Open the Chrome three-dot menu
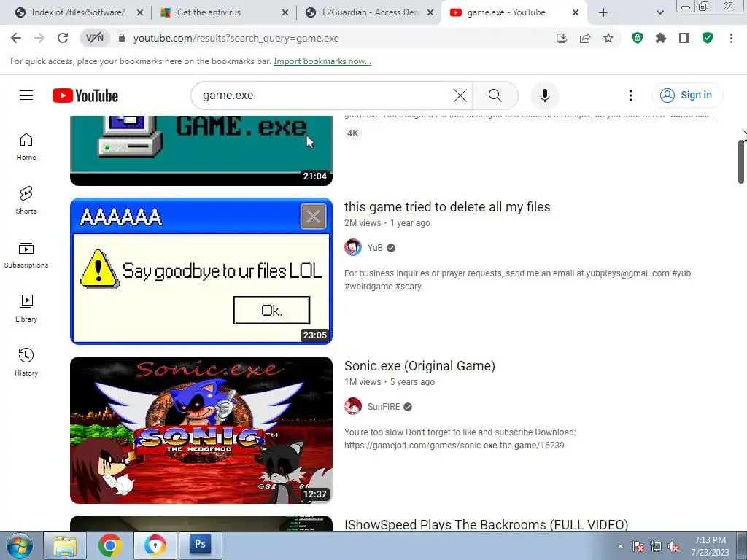This screenshot has width=747, height=560. [731, 38]
